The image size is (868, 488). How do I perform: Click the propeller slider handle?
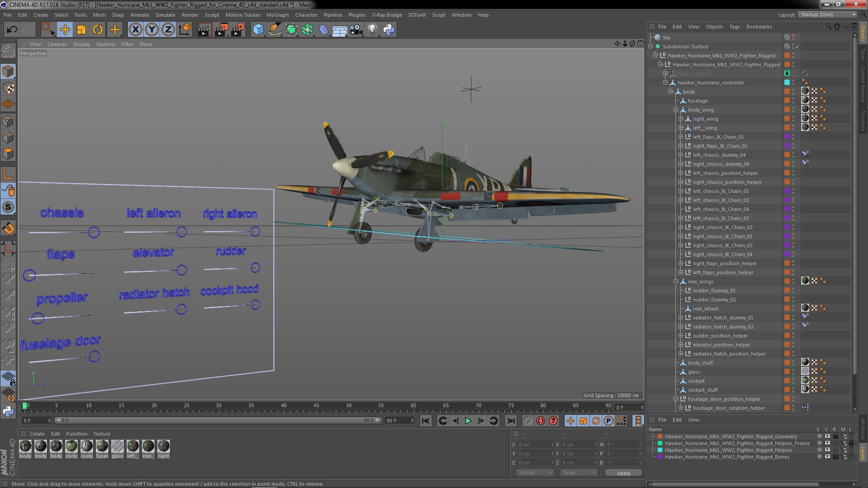click(x=38, y=318)
